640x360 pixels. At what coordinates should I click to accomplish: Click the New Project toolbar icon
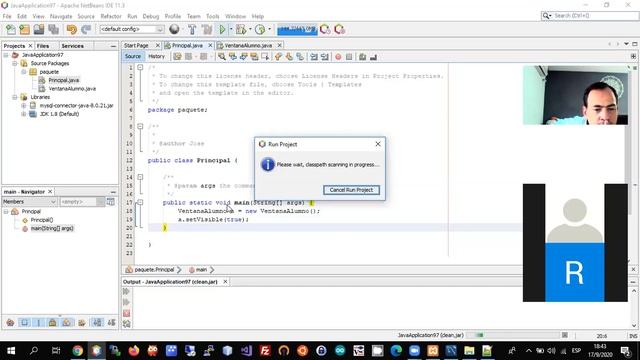tap(24, 29)
